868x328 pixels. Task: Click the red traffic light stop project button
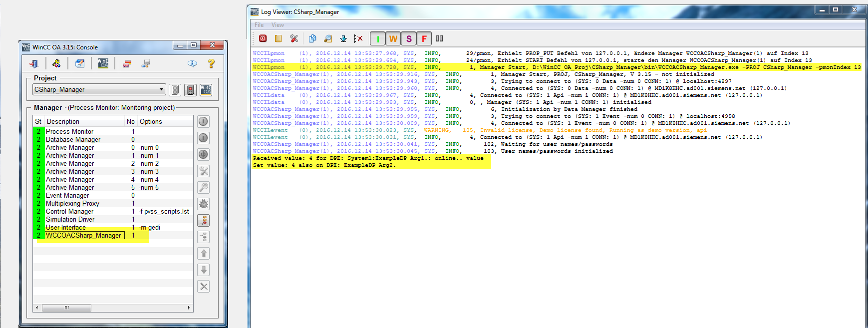click(190, 90)
